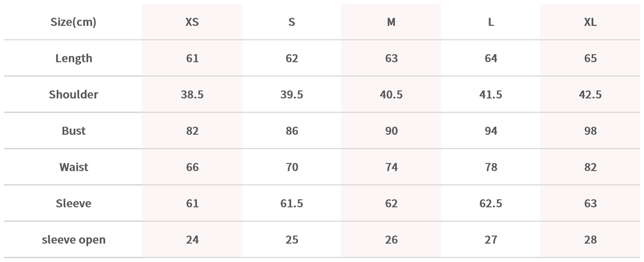Click the Sleeve row label
Viewport: 644px width, 262px height.
coord(74,203)
